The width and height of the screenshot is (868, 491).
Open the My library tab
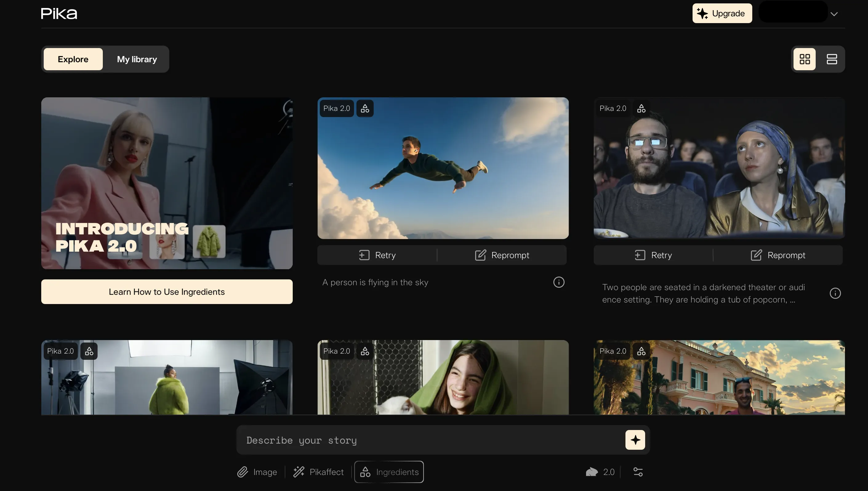tap(137, 59)
